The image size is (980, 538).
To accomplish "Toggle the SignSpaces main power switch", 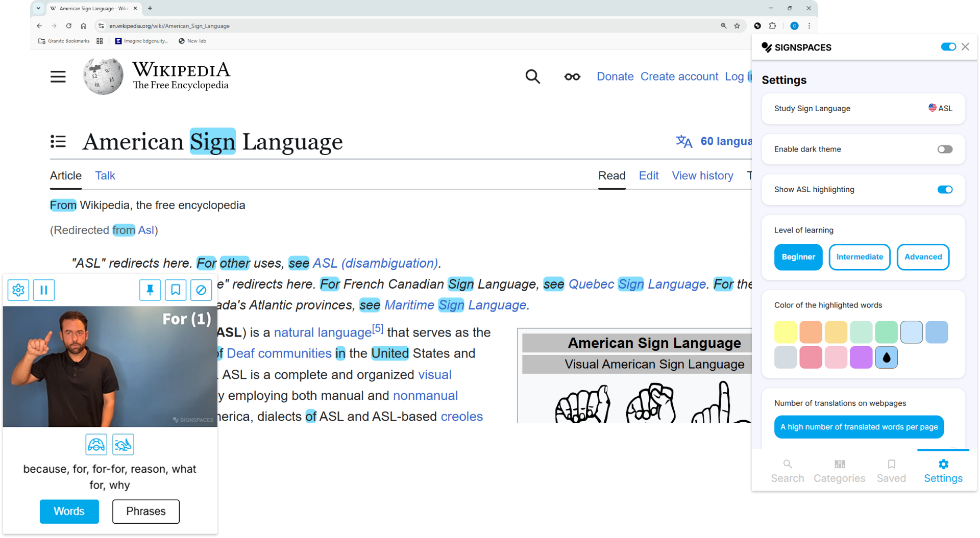I will [948, 47].
